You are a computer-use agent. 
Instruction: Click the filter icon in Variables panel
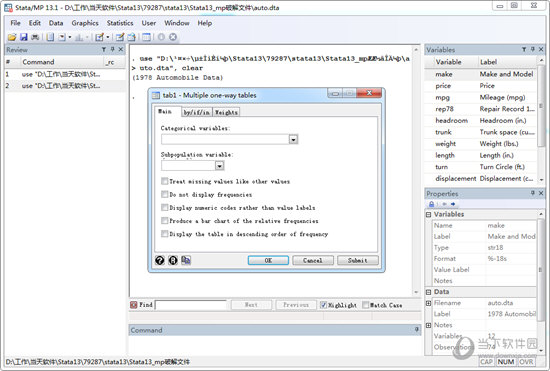(x=524, y=50)
